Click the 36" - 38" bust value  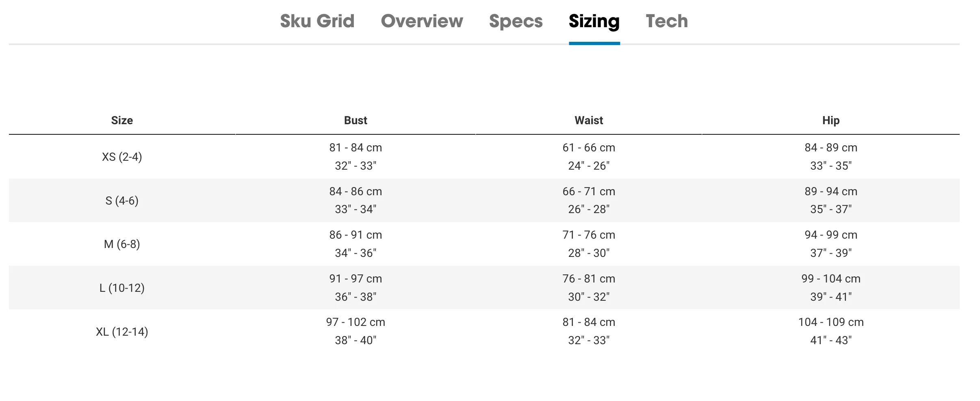(356, 297)
